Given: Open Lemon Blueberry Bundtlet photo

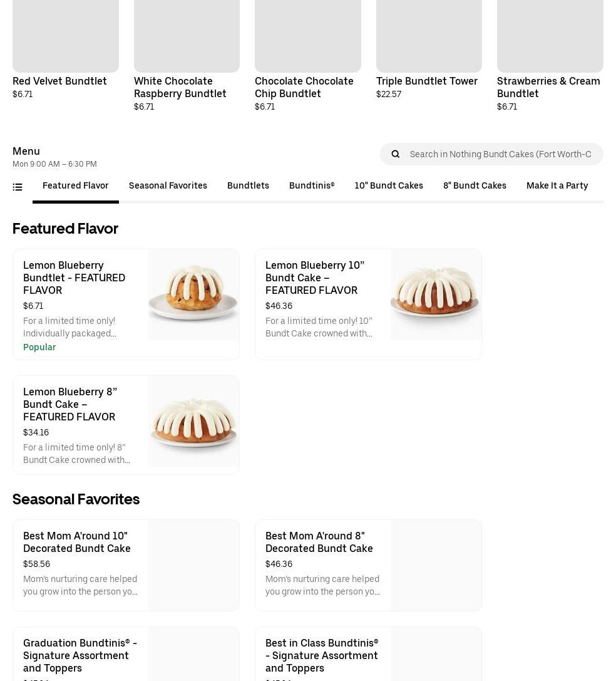Looking at the screenshot, I should [x=193, y=294].
